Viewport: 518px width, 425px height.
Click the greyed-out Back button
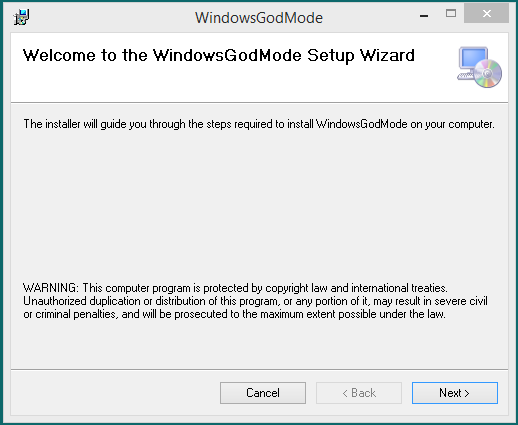[359, 393]
